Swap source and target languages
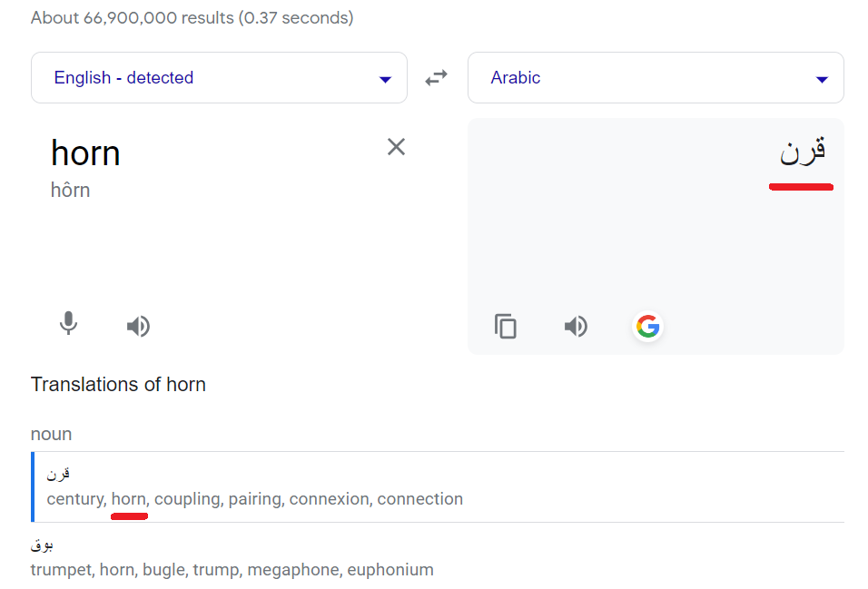 pos(436,77)
